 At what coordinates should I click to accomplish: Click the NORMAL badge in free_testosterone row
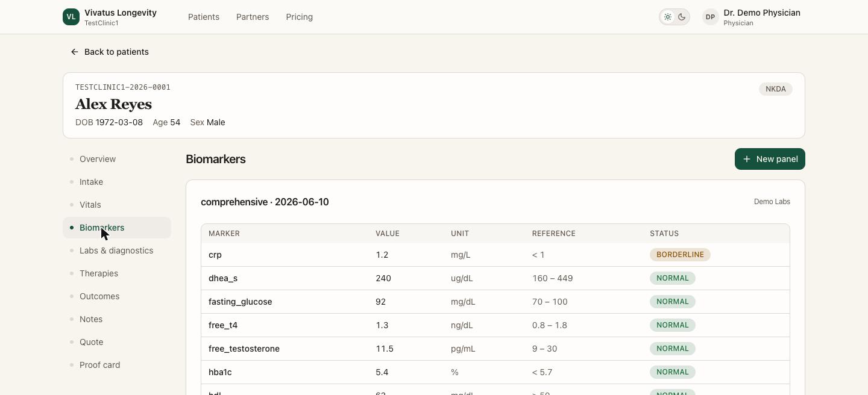(673, 349)
